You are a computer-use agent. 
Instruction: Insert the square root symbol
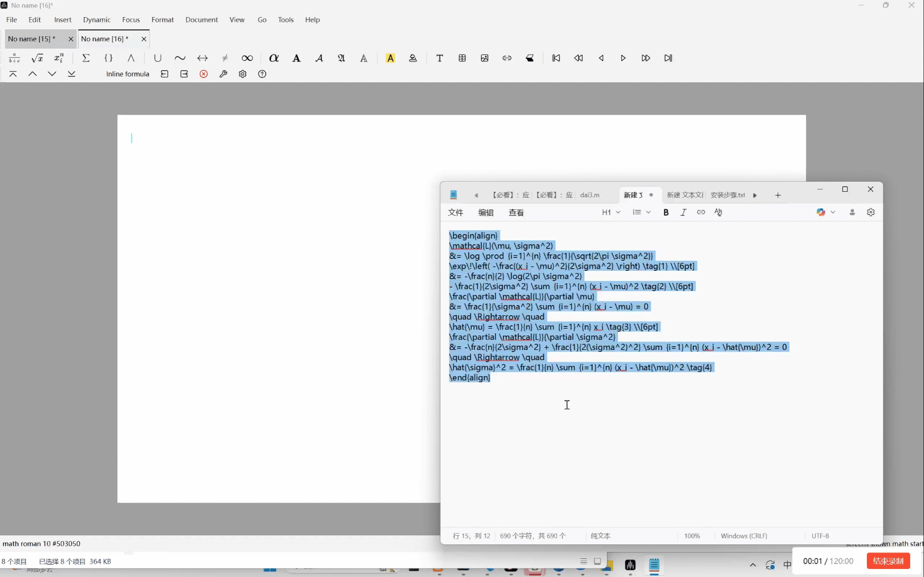pyautogui.click(x=38, y=58)
